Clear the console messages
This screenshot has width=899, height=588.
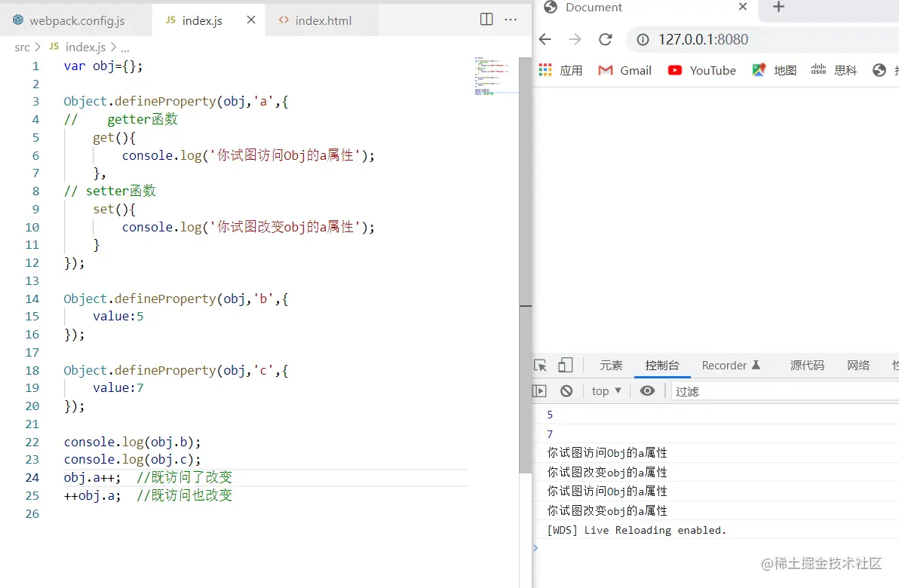pyautogui.click(x=566, y=390)
